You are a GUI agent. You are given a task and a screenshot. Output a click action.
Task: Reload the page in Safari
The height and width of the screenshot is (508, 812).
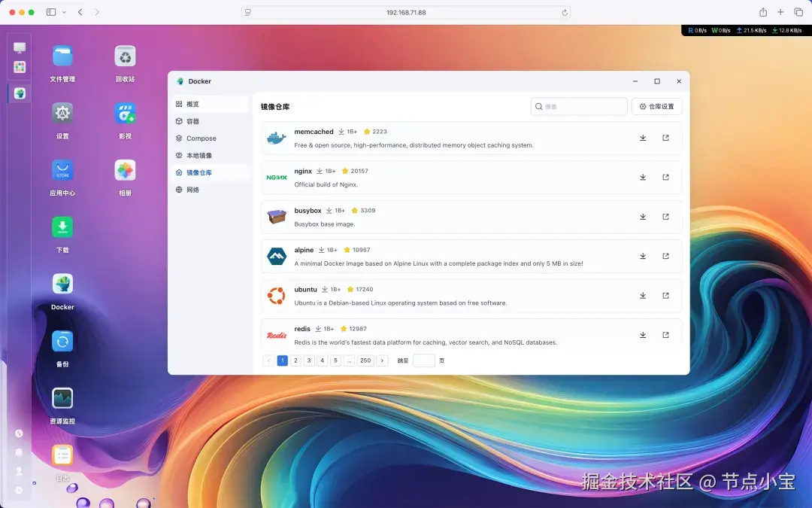coord(565,13)
